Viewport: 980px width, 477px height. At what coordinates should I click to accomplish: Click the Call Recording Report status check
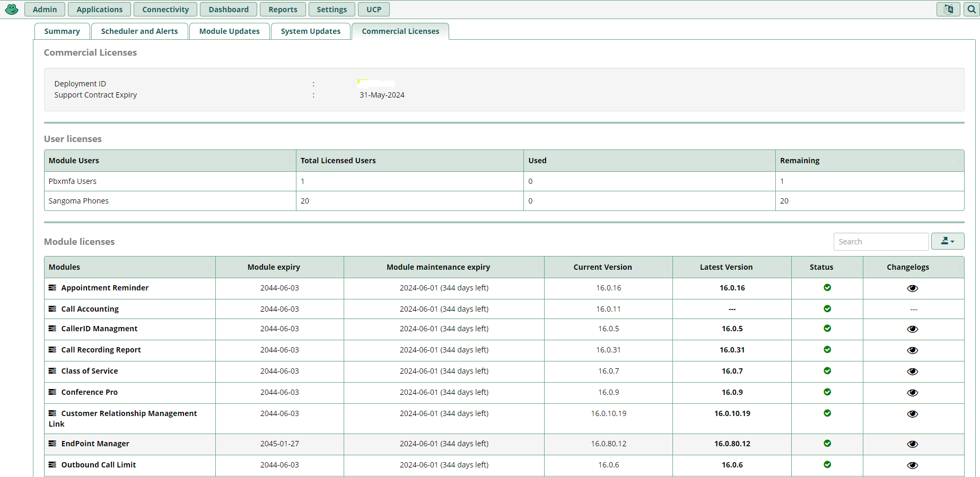point(827,349)
